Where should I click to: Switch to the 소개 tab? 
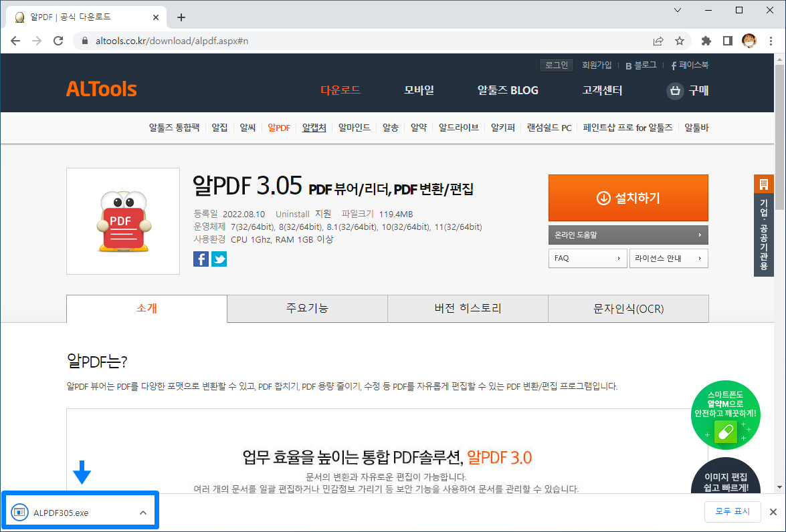click(147, 309)
